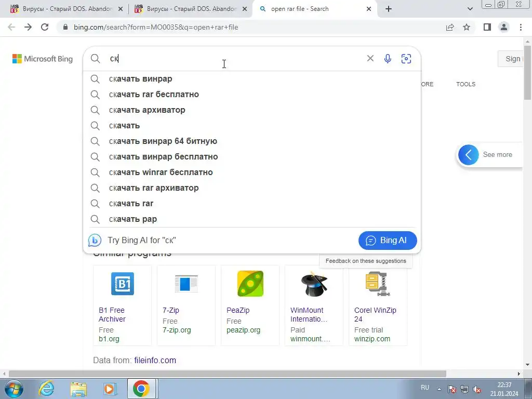Click Try Bing AI for "ск"
This screenshot has height=399, width=532.
[142, 240]
